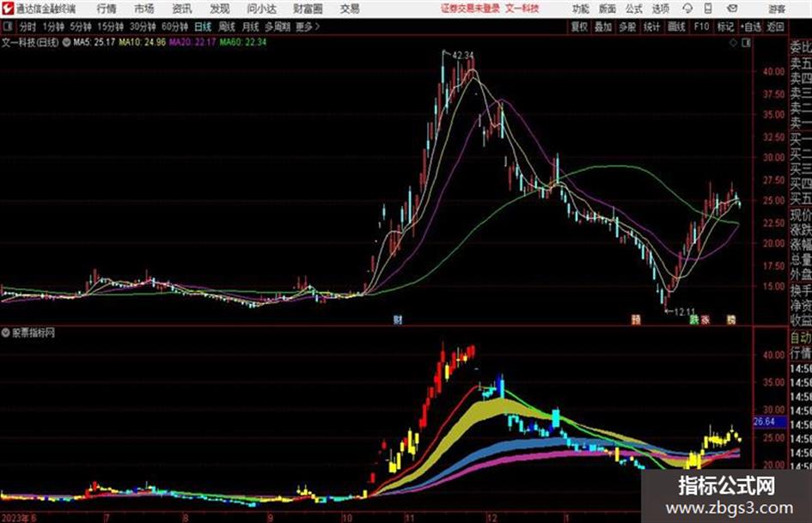Open the 股票指标网 sub-chart indicator dropdown
812x523 pixels.
pos(6,333)
